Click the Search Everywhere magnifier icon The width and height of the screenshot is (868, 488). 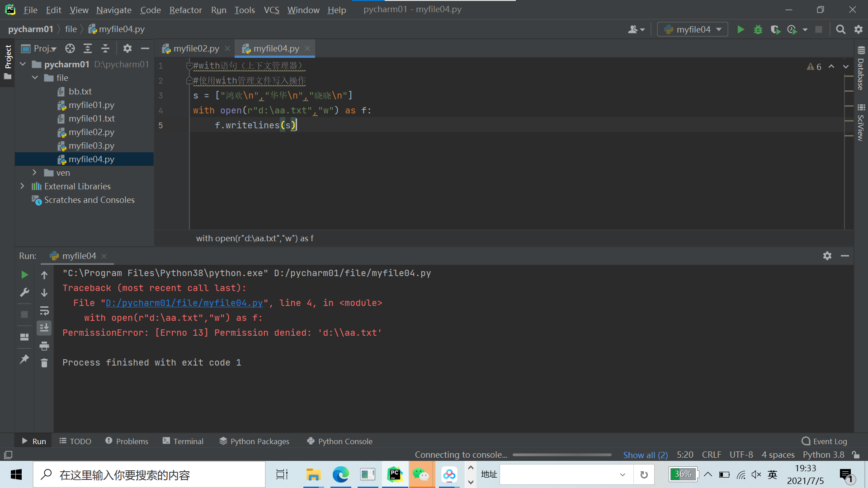840,29
